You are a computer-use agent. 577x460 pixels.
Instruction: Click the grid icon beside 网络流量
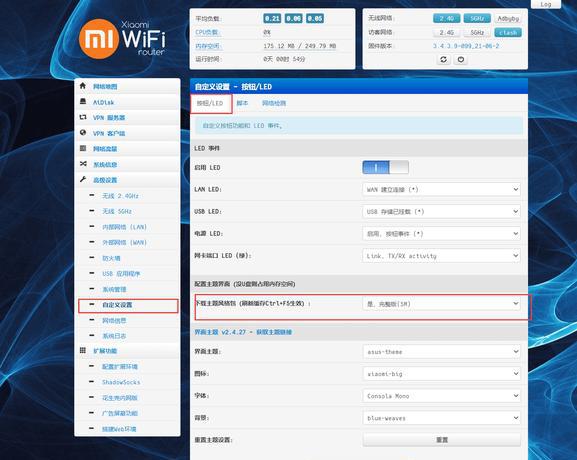(x=83, y=148)
